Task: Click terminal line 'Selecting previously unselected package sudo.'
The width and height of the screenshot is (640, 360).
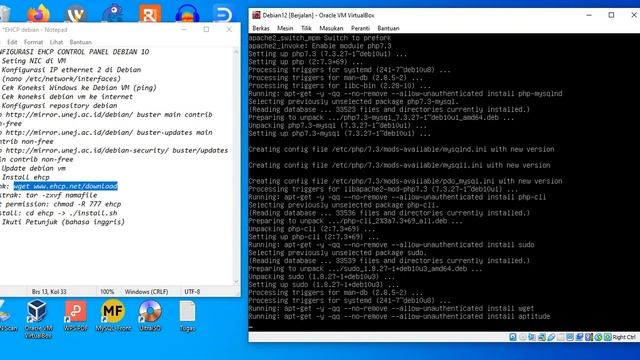Action: [x=337, y=253]
